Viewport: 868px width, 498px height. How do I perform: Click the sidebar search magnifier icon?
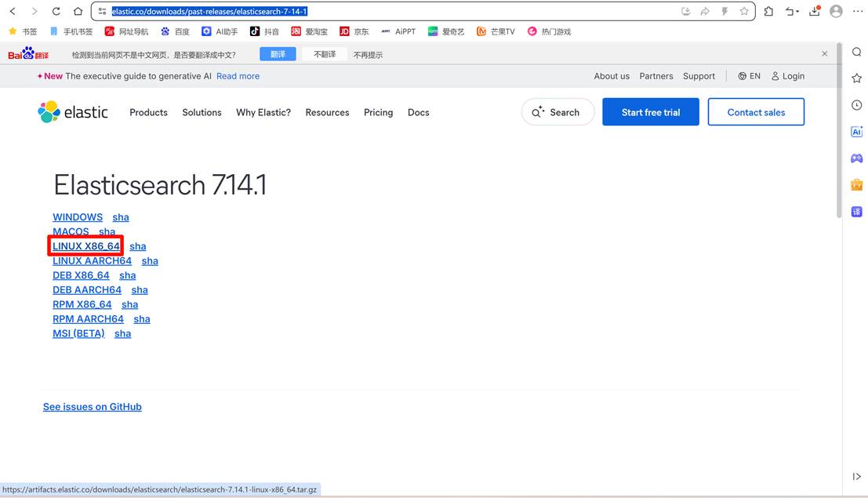point(856,52)
